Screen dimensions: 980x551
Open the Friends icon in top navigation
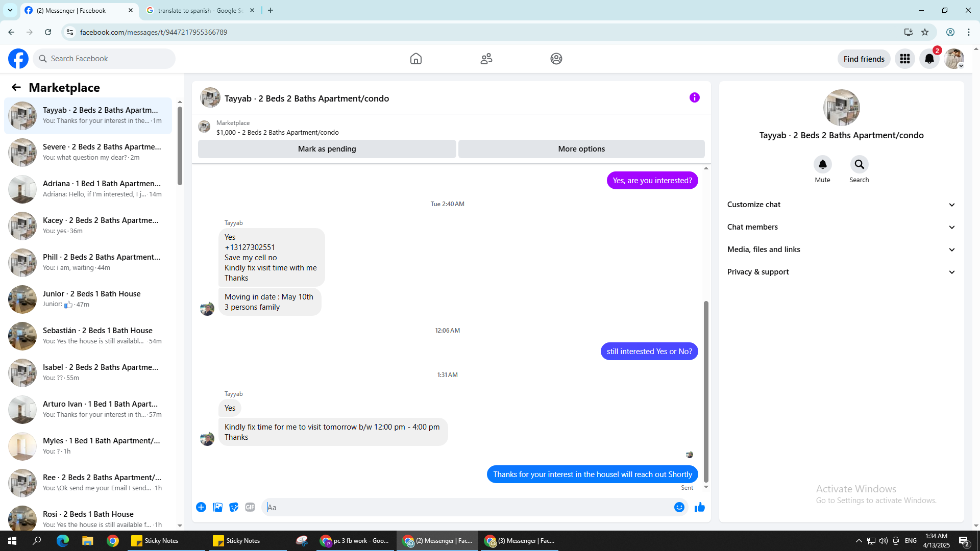[x=486, y=59]
